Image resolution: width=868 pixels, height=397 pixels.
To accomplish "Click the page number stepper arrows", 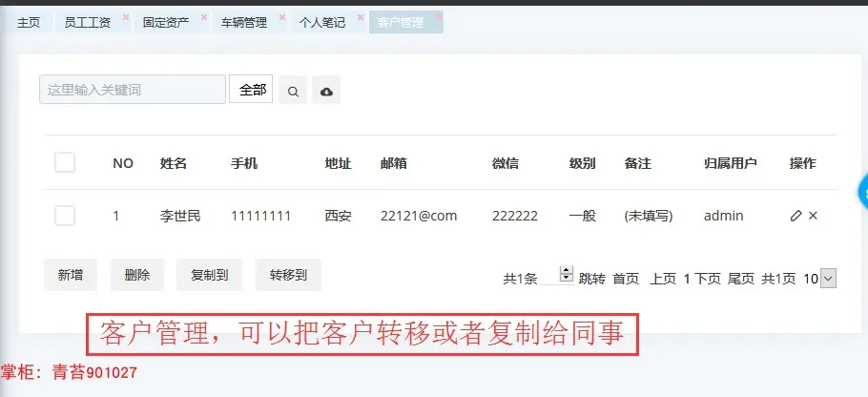I will (x=566, y=274).
